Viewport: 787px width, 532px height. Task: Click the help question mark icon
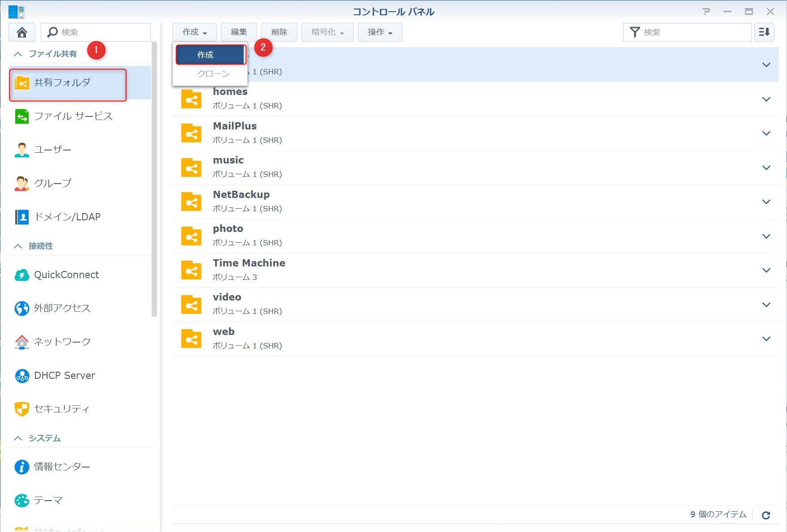tap(706, 12)
